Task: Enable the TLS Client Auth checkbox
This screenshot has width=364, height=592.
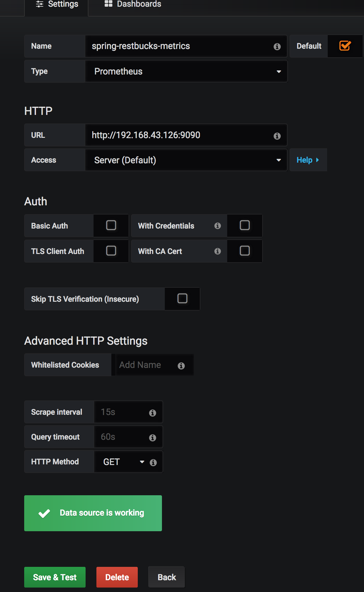Action: pyautogui.click(x=111, y=251)
